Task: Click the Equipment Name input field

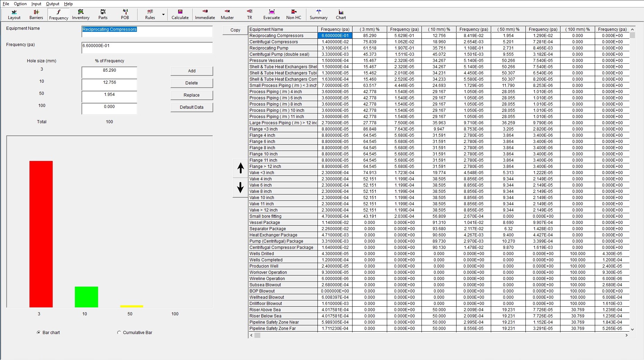Action: pyautogui.click(x=147, y=31)
